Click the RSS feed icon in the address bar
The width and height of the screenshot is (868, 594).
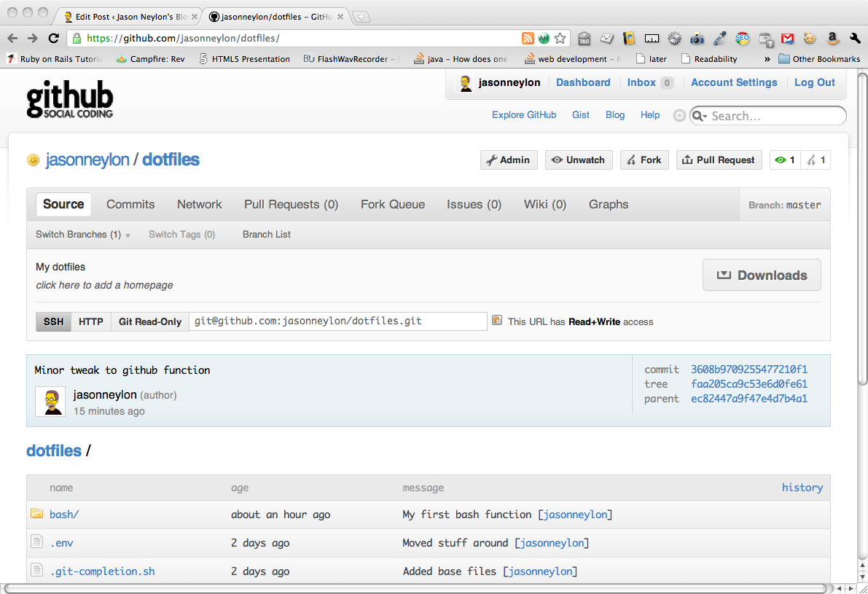(x=528, y=37)
